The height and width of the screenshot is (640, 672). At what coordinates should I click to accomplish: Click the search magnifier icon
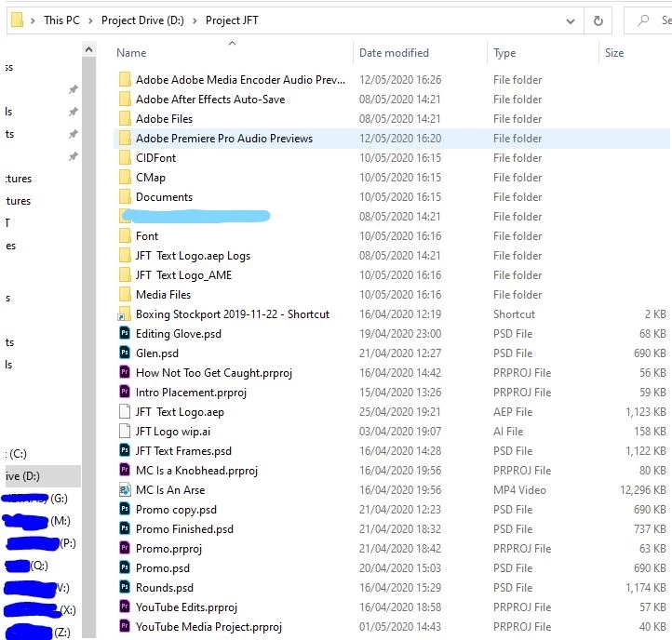pos(643,20)
